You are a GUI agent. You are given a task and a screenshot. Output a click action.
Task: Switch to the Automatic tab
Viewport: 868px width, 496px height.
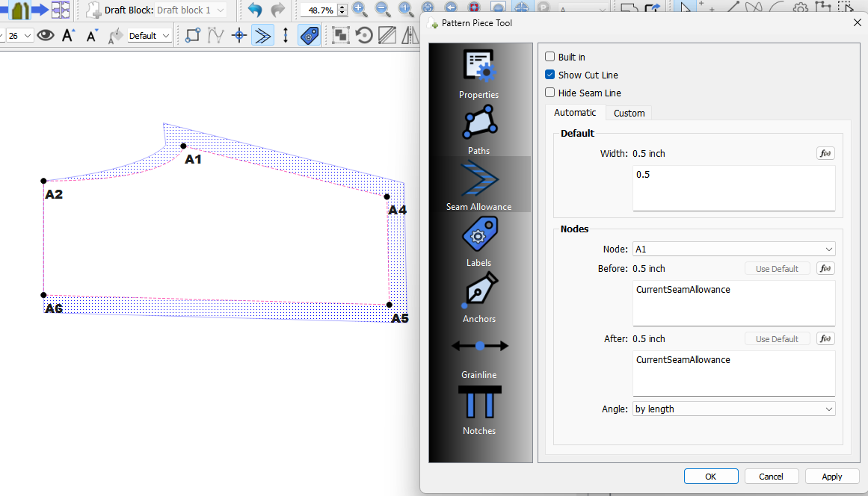(575, 112)
